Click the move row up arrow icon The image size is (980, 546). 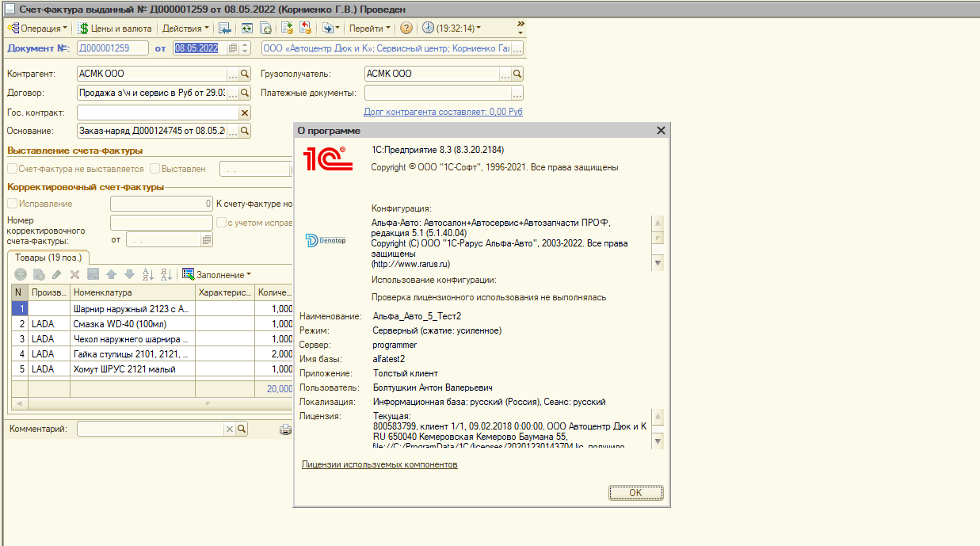point(111,274)
